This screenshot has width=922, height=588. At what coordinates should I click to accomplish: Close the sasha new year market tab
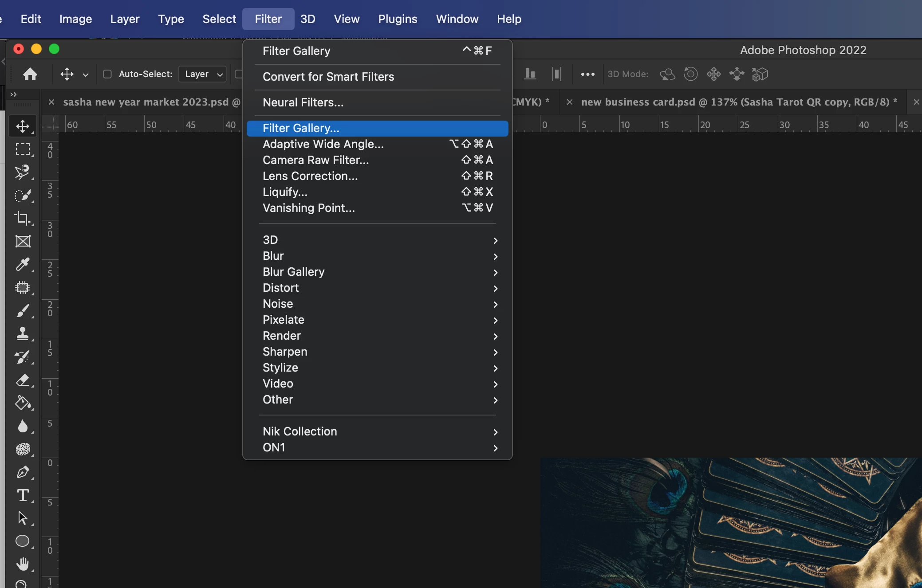tap(51, 102)
